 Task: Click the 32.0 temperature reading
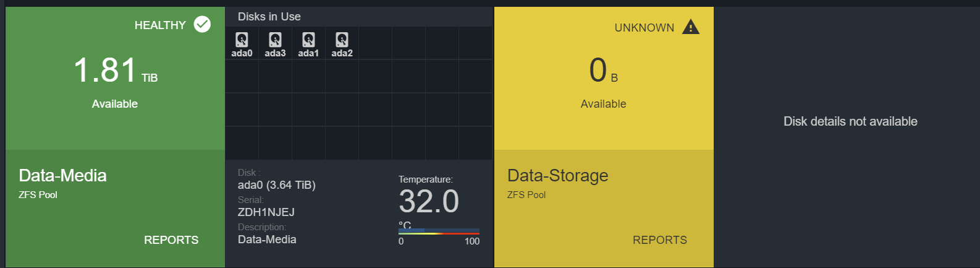429,201
